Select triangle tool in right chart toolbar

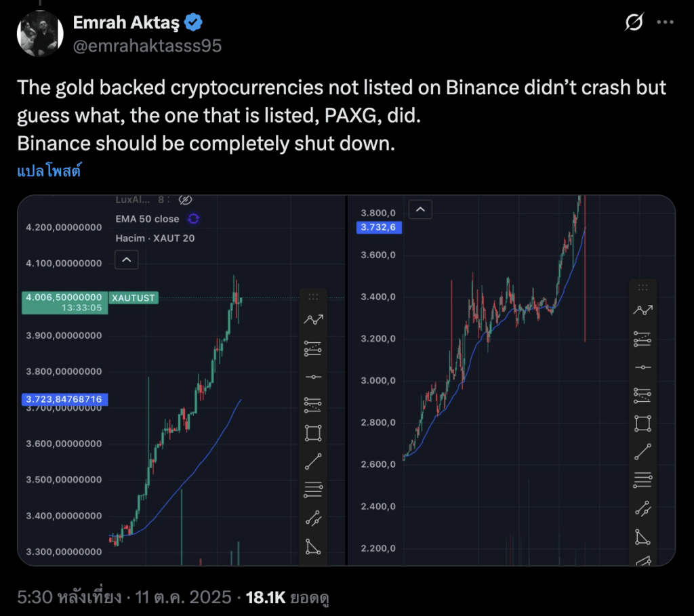coord(642,537)
